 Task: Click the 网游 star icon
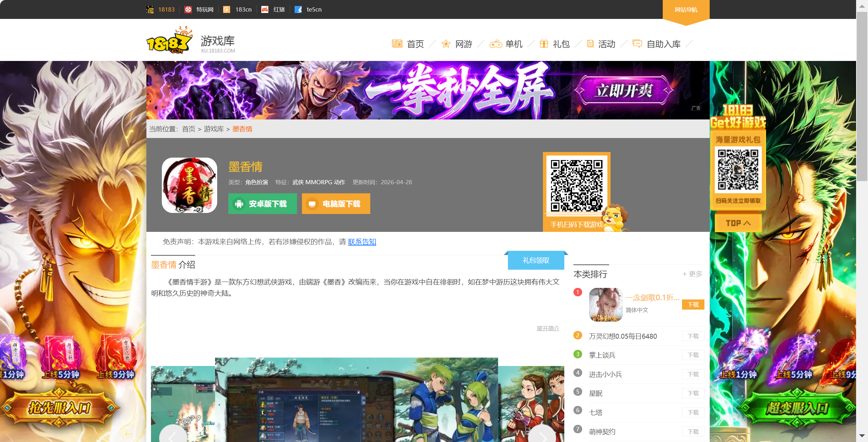tap(446, 44)
